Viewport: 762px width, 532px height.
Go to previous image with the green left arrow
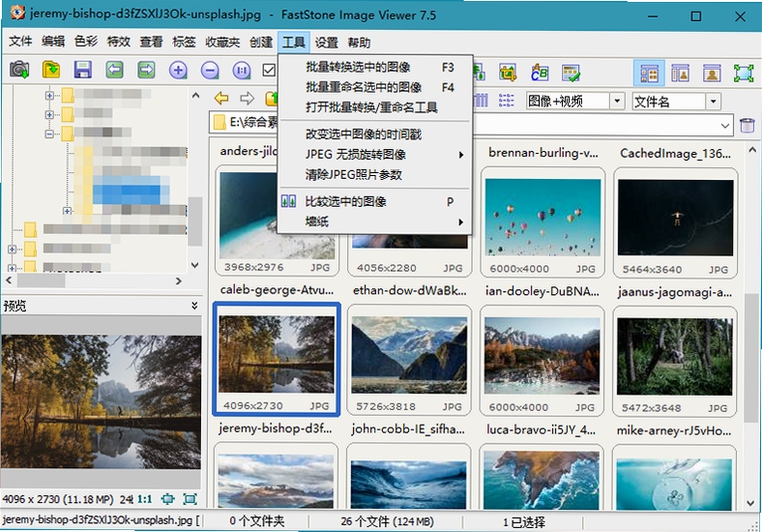point(115,70)
